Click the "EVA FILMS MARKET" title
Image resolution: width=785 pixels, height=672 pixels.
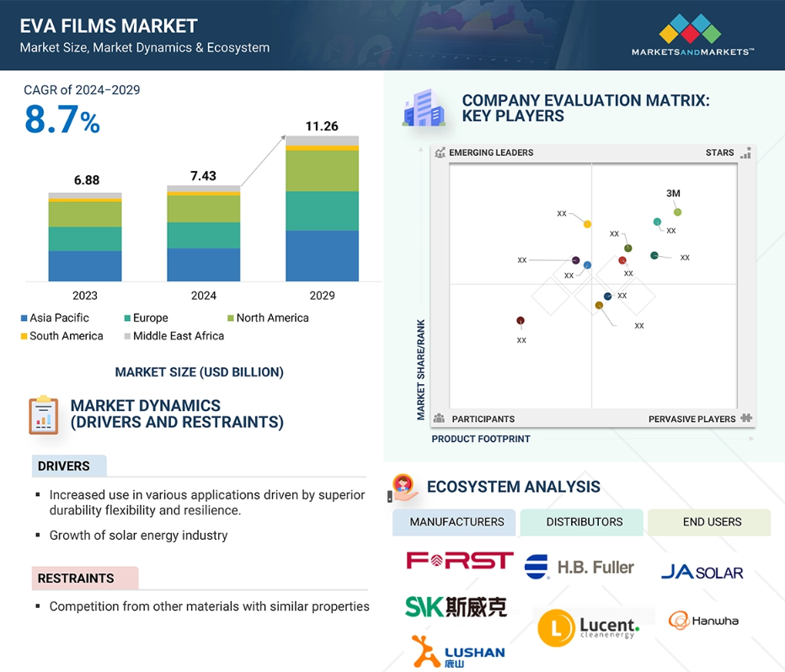109,26
